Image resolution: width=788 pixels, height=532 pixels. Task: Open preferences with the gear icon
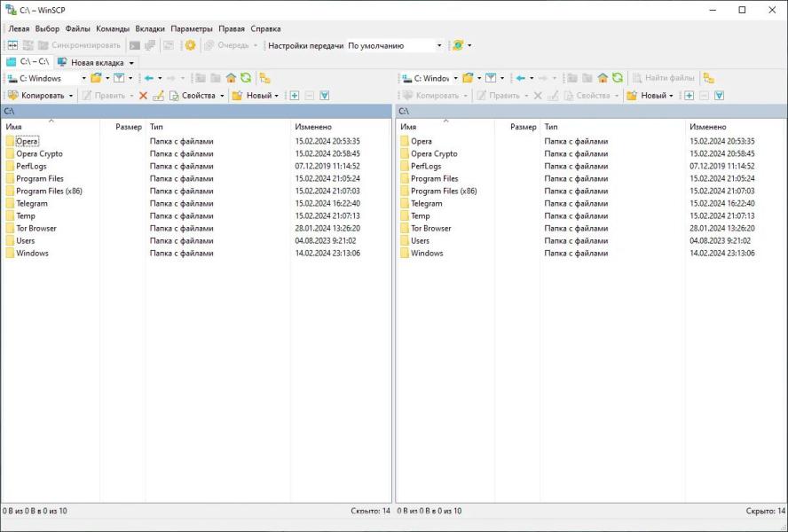(x=190, y=45)
